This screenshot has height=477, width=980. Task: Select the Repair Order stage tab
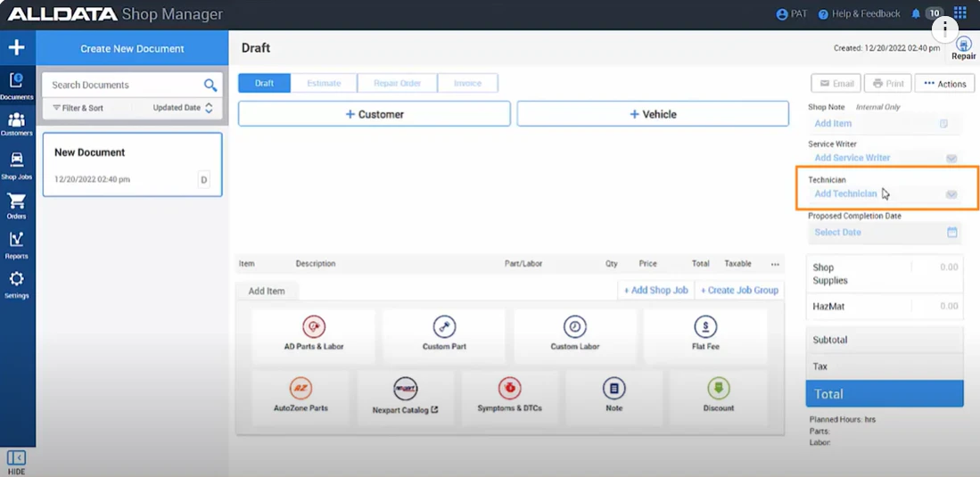397,83
